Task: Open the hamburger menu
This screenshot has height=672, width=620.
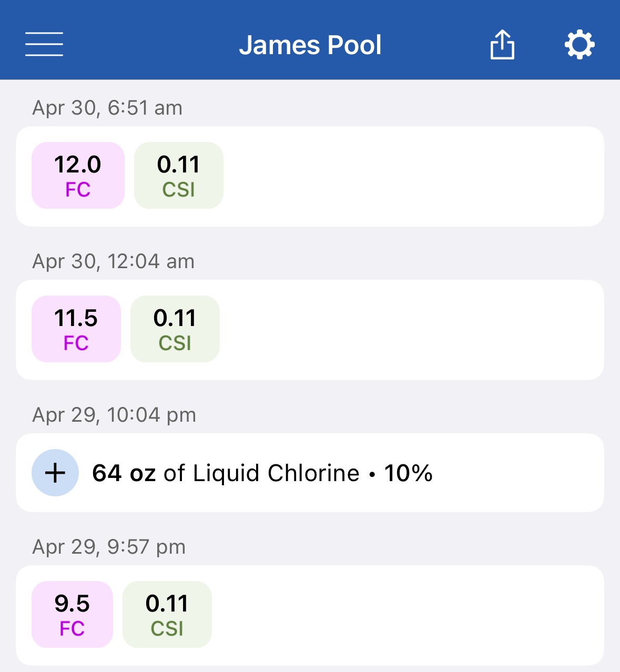Action: point(44,44)
